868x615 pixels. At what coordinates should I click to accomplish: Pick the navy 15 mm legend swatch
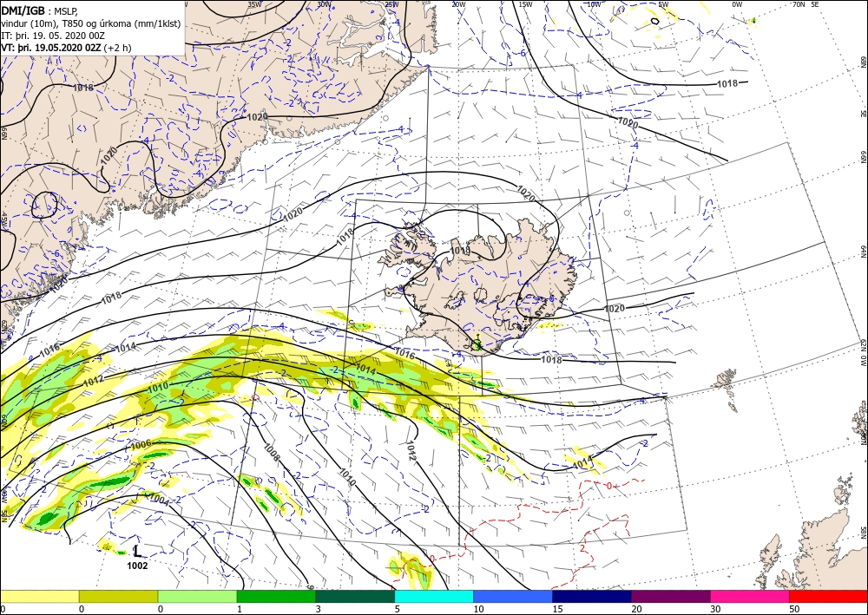(592, 596)
